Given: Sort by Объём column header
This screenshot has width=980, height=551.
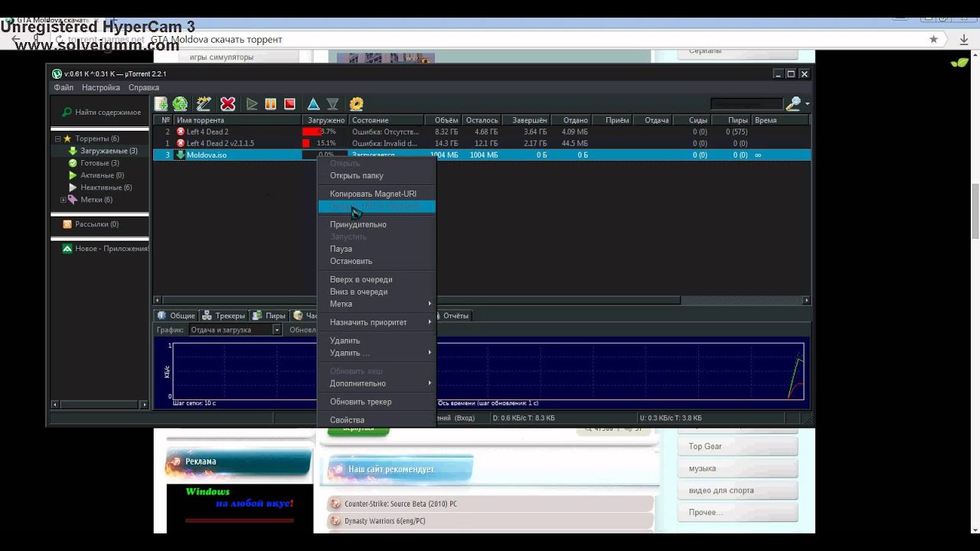Looking at the screenshot, I should [x=443, y=120].
